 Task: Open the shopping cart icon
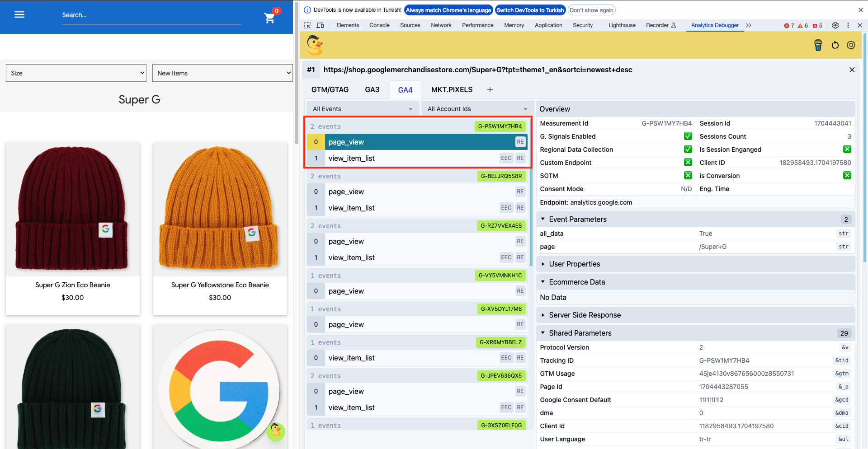(x=269, y=18)
